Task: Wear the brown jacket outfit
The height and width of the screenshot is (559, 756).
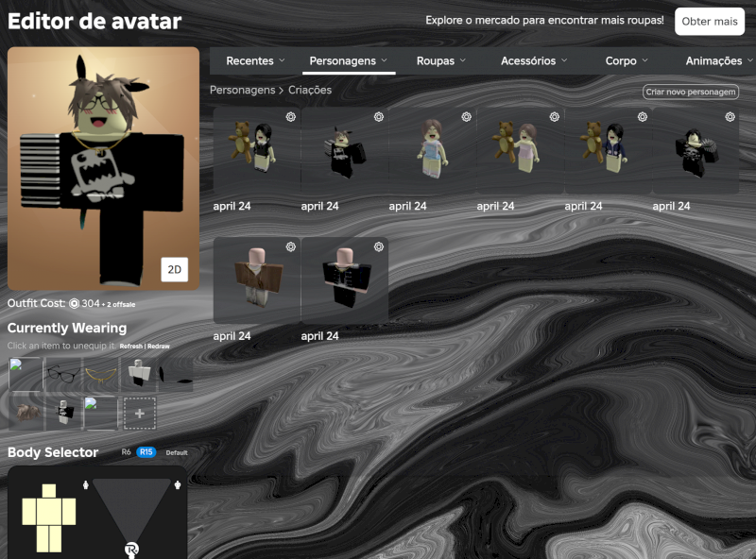Action: click(x=257, y=280)
